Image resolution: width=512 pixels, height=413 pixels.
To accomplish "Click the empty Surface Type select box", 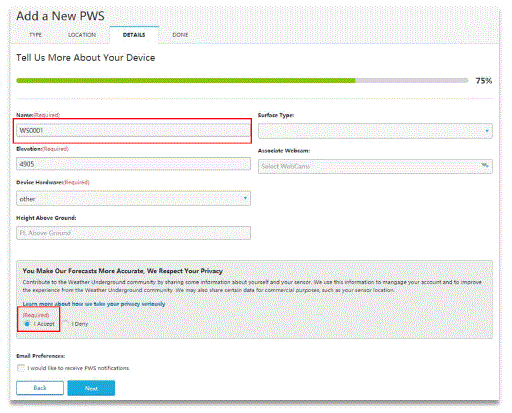I will click(375, 131).
